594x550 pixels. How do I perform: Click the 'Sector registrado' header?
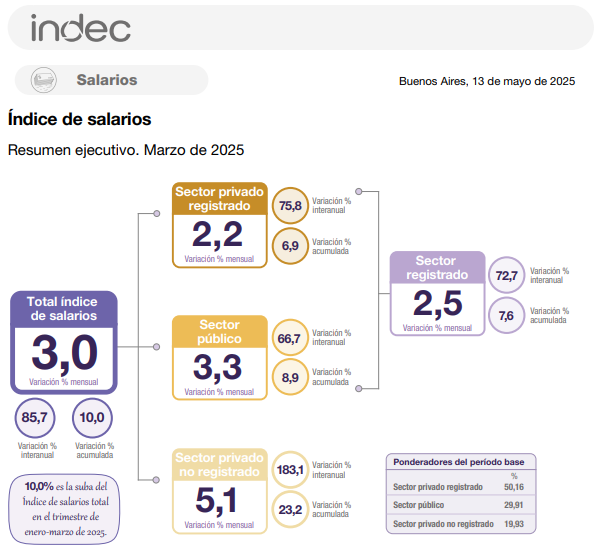(437, 267)
